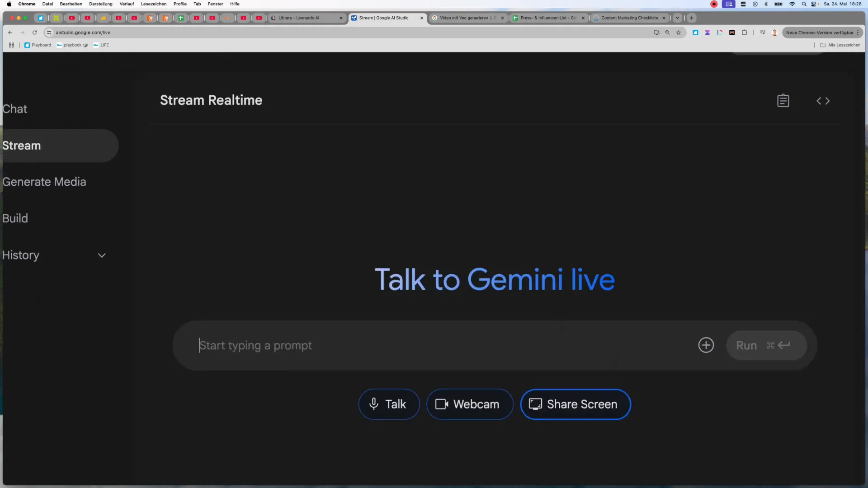Image resolution: width=868 pixels, height=488 pixels.
Task: Open the playbook bookmark
Action: 72,45
